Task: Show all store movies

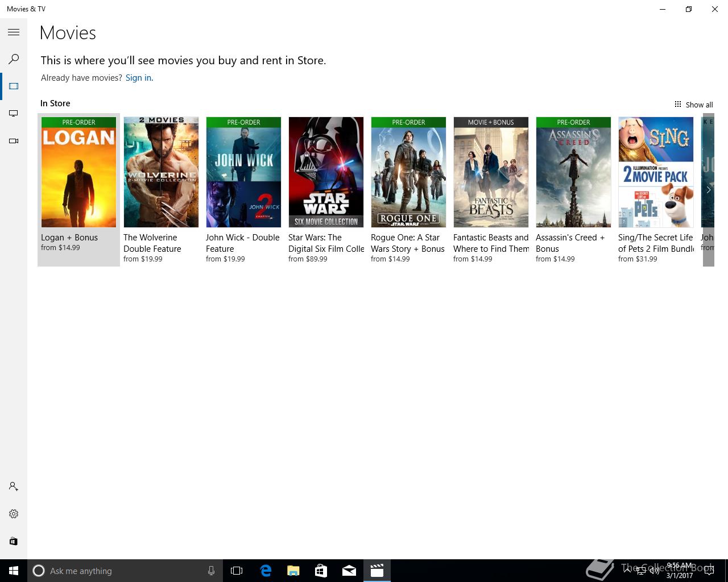Action: (x=693, y=105)
